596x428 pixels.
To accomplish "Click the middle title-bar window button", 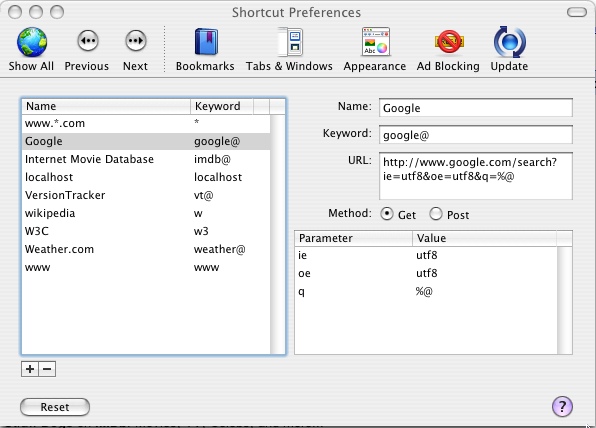I will tap(36, 12).
